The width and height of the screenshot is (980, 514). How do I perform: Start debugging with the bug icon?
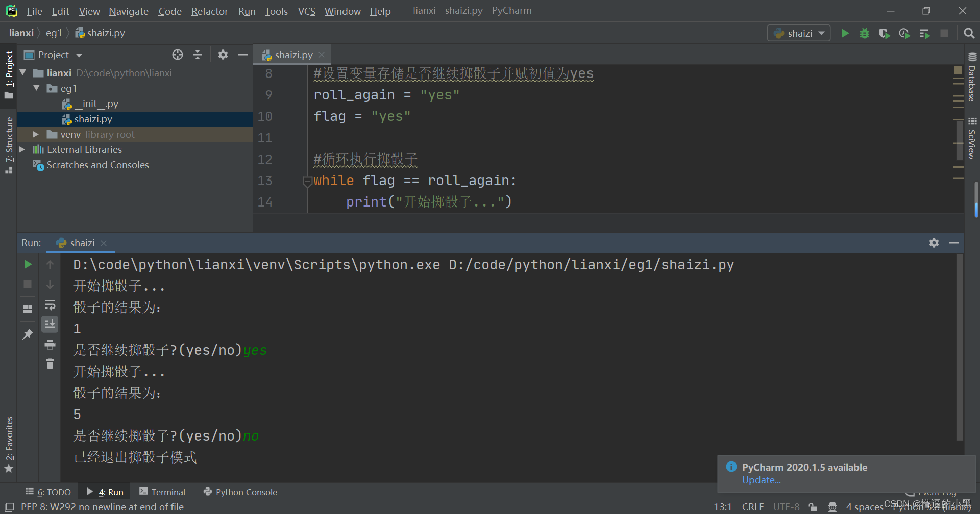865,33
